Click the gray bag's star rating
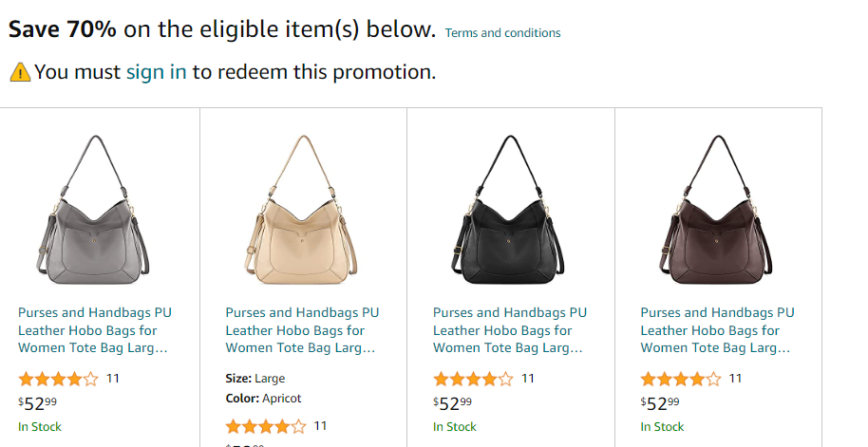The width and height of the screenshot is (868, 447). click(x=58, y=380)
